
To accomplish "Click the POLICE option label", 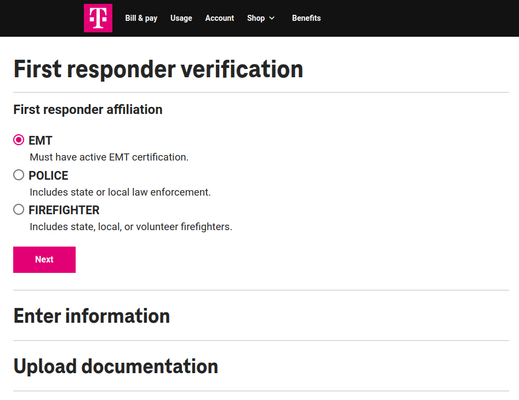I will (48, 175).
